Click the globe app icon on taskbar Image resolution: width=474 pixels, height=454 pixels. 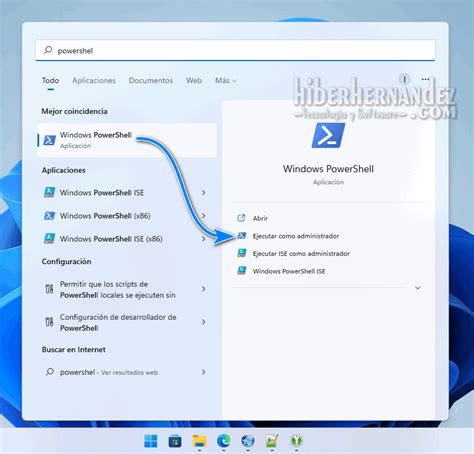(x=248, y=441)
